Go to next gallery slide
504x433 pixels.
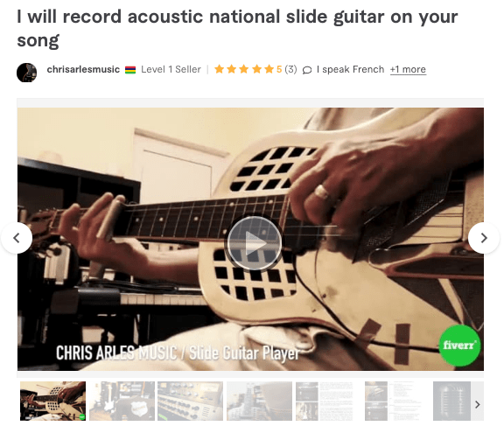click(484, 238)
